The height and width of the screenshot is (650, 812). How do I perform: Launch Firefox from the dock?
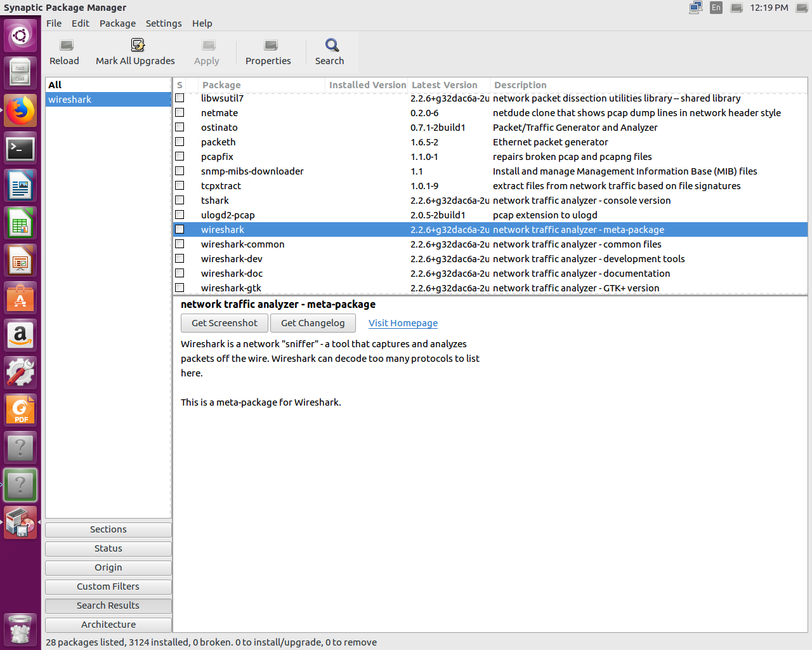pyautogui.click(x=20, y=110)
